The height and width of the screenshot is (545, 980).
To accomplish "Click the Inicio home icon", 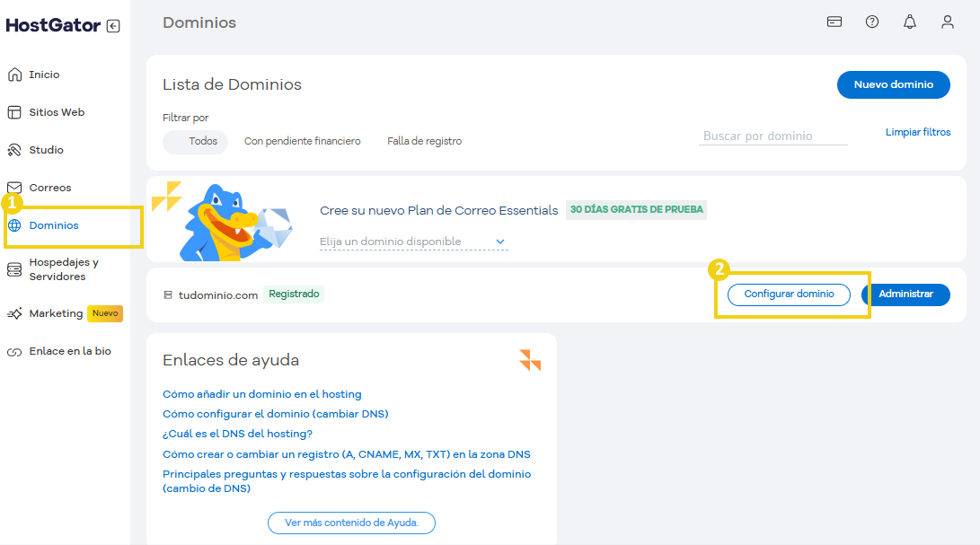I will click(x=14, y=75).
